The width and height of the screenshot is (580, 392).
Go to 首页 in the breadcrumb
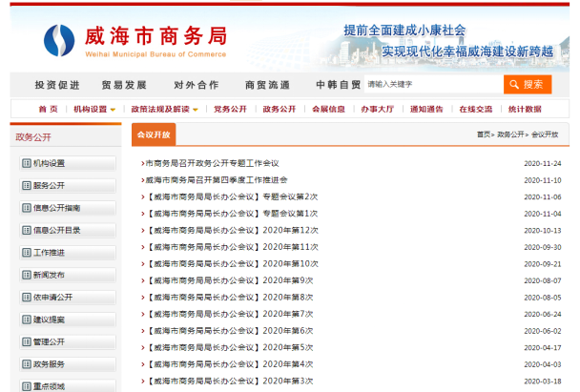(x=484, y=134)
